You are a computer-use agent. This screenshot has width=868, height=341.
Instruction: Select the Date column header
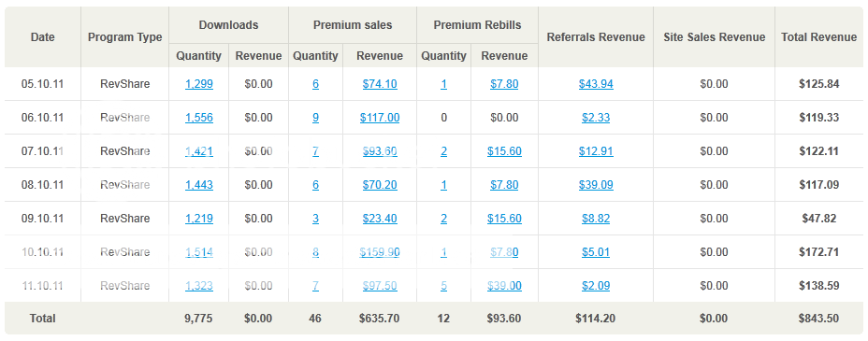coord(43,37)
